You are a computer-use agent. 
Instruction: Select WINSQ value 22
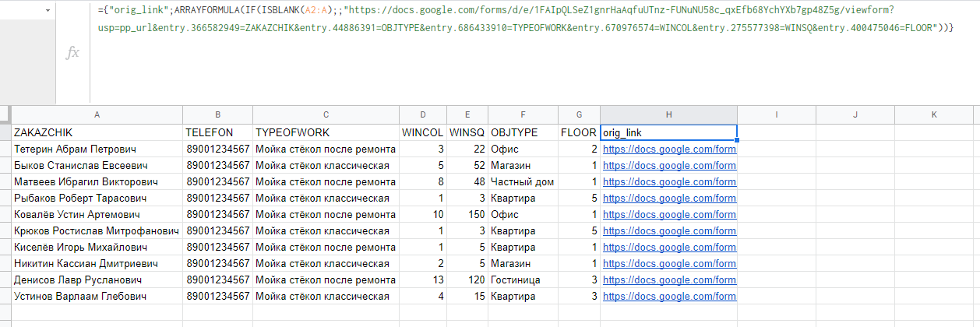(467, 149)
